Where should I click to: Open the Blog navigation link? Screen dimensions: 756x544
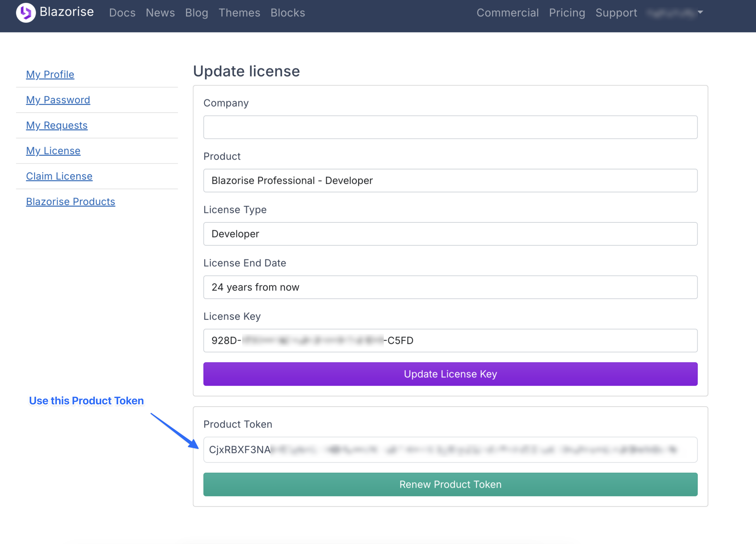pyautogui.click(x=197, y=13)
